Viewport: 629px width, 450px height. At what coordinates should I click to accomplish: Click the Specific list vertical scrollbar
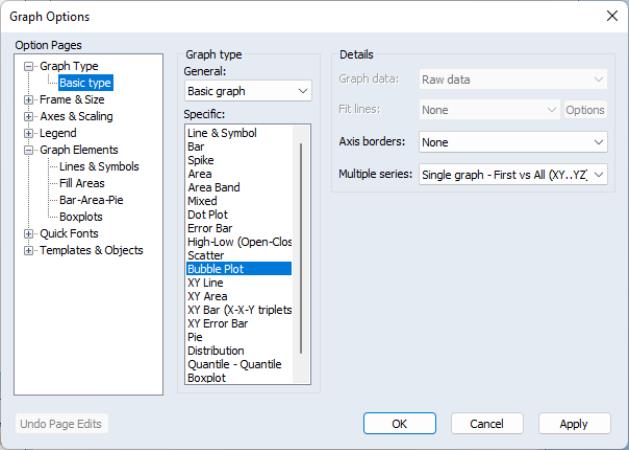click(x=301, y=250)
